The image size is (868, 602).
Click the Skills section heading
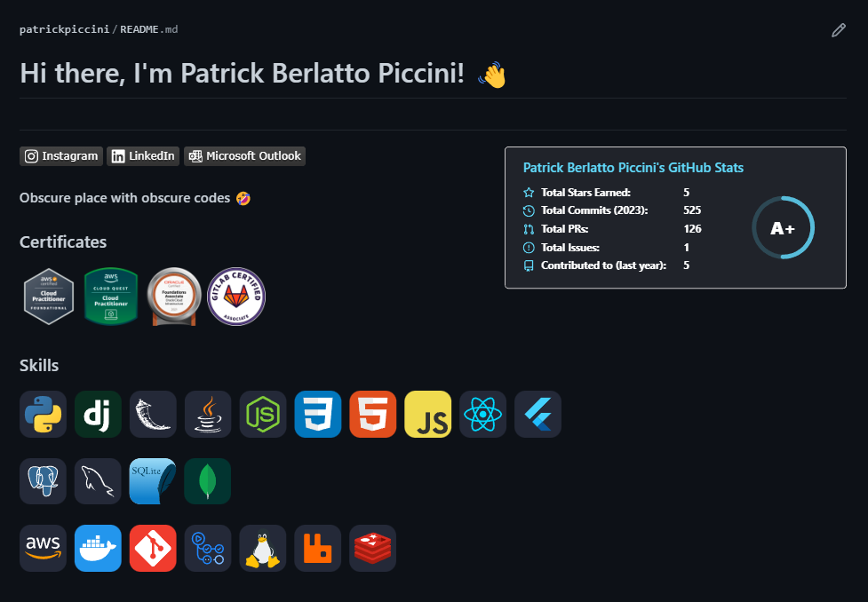pyautogui.click(x=39, y=365)
